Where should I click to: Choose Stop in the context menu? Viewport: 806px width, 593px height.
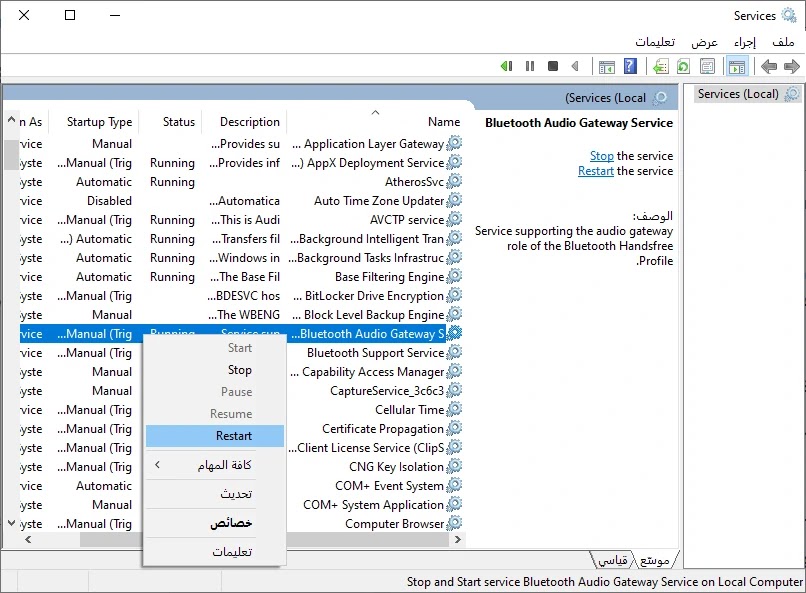tap(215, 370)
